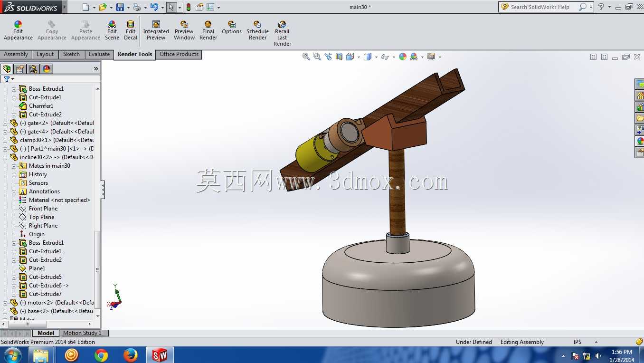Open the IPS unit system in status bar

578,342
